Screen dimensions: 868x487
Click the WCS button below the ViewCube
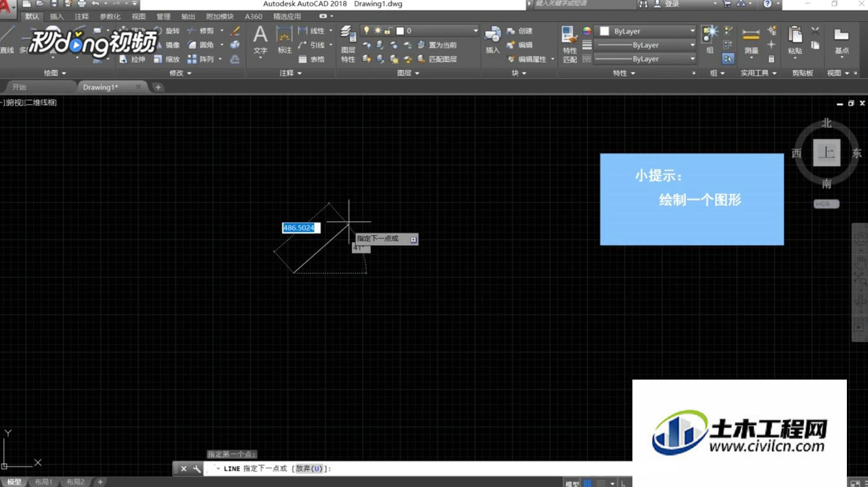pos(826,204)
